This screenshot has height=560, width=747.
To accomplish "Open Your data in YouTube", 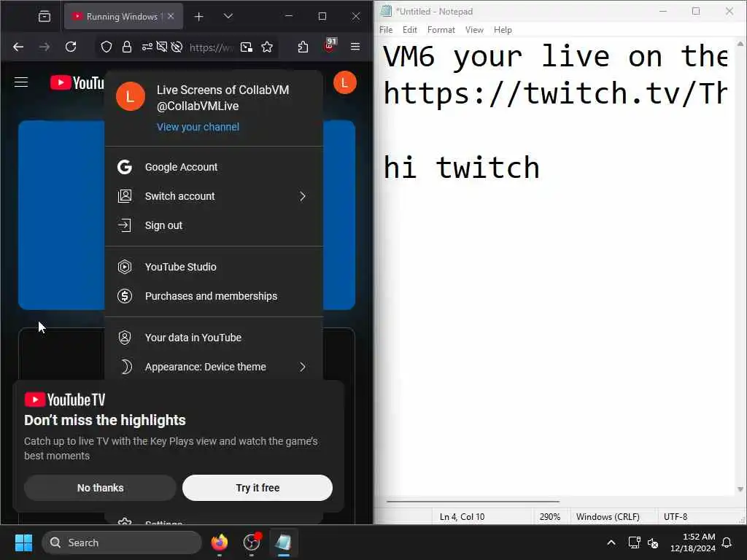I will (x=214, y=338).
